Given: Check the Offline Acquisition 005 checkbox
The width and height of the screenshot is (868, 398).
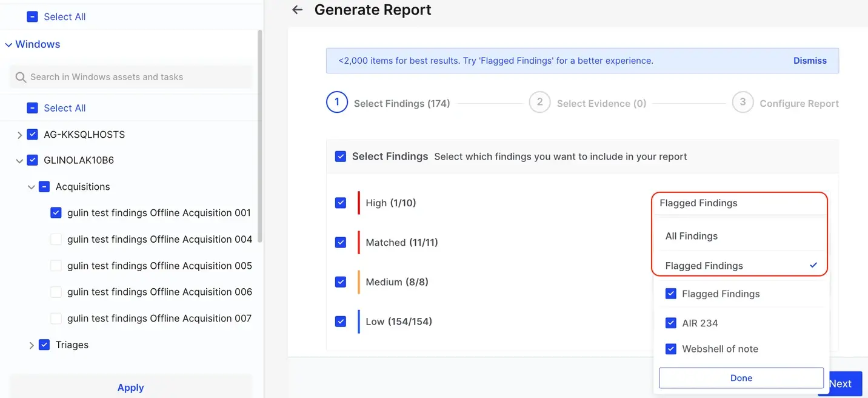Looking at the screenshot, I should point(56,266).
